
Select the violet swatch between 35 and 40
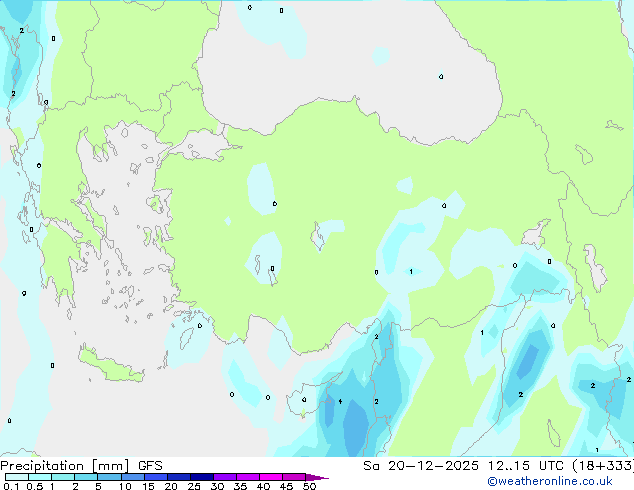click(248, 477)
